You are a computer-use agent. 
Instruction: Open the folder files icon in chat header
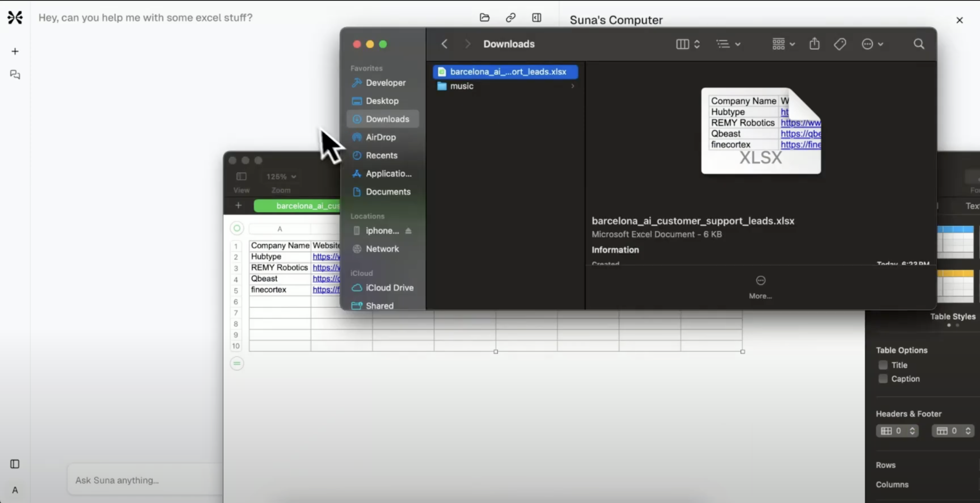[x=484, y=18]
